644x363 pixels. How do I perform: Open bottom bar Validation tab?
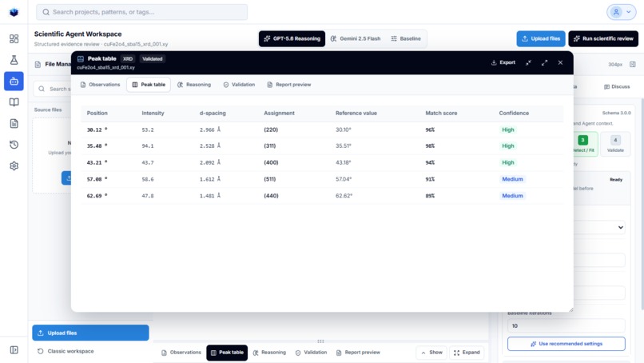[312, 353]
